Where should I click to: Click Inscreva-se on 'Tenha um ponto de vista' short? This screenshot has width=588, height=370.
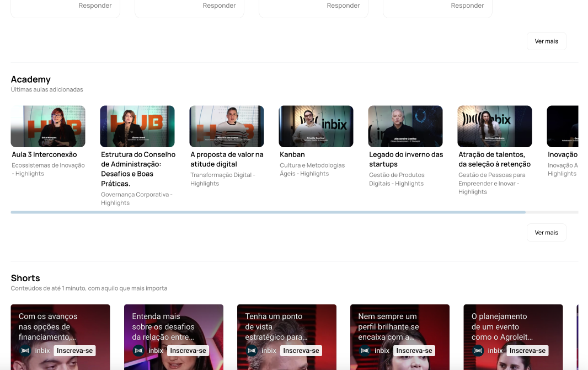tap(301, 351)
